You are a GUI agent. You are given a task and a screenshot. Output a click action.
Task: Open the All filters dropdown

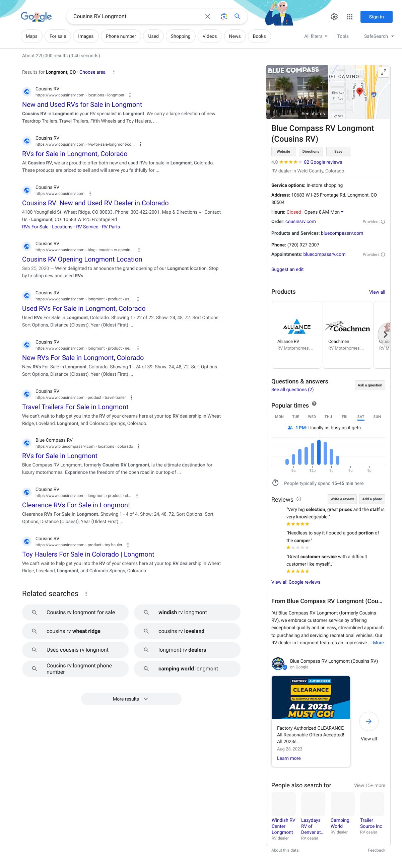[315, 37]
